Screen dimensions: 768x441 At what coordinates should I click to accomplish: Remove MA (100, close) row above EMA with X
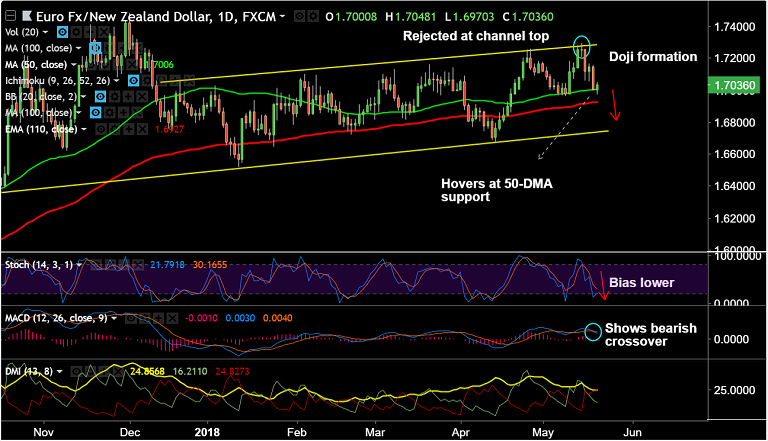click(137, 113)
